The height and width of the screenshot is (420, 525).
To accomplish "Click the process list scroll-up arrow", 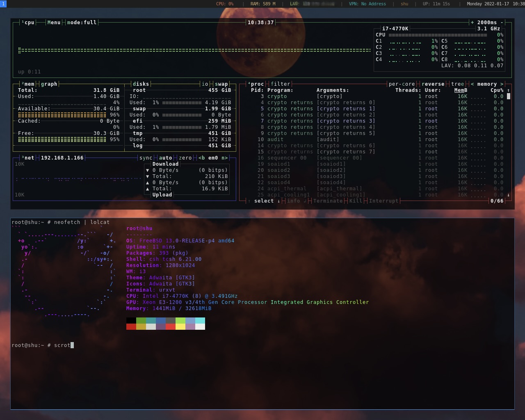I will point(509,90).
